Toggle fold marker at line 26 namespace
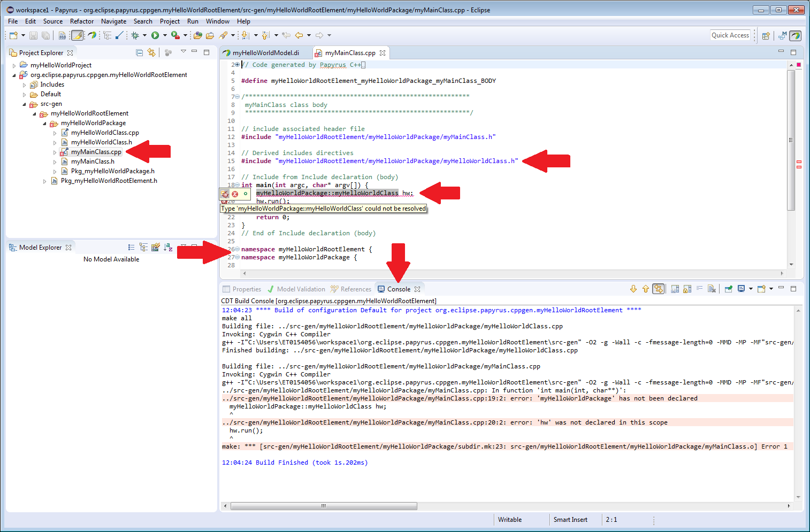 (x=238, y=249)
